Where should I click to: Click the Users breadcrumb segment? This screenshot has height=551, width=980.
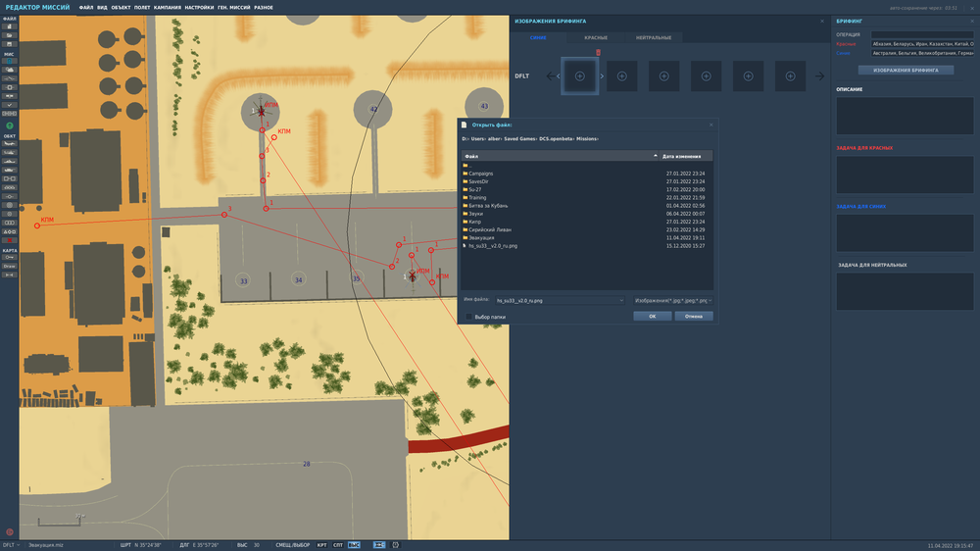coord(477,139)
